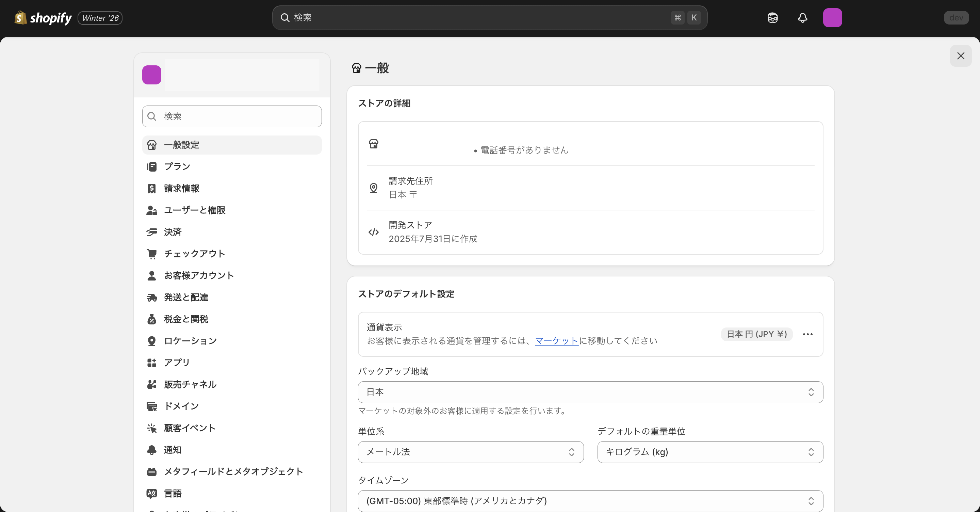Viewport: 980px width, 512px height.
Task: Switch to 一般設定 in the sidebar
Action: [181, 145]
